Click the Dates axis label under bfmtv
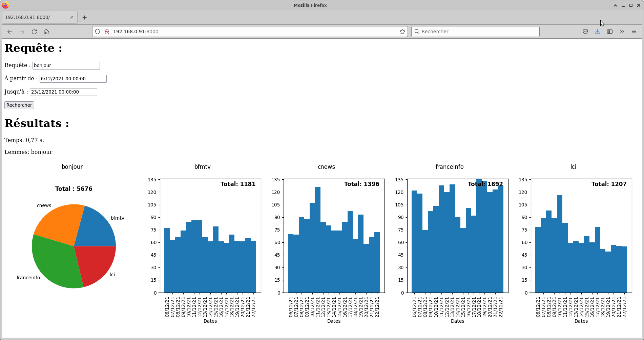This screenshot has width=644, height=340. pyautogui.click(x=210, y=321)
